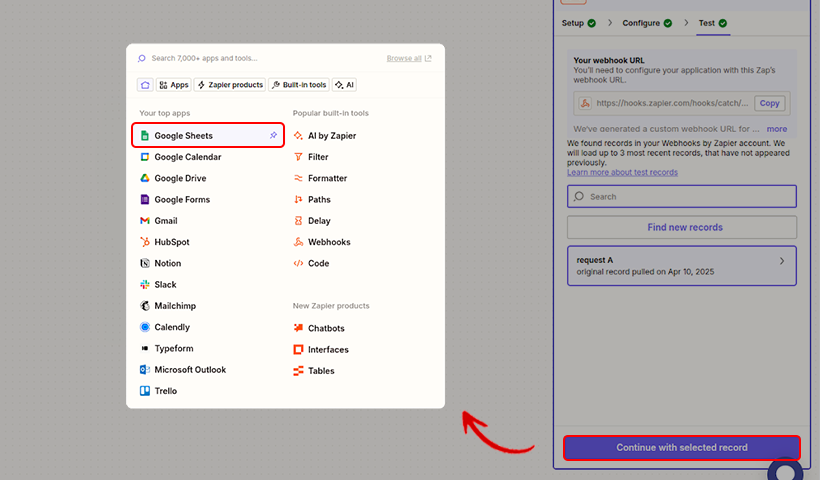Click the 'Popular built-in tools' heading
The height and width of the screenshot is (480, 820).
pyautogui.click(x=331, y=113)
